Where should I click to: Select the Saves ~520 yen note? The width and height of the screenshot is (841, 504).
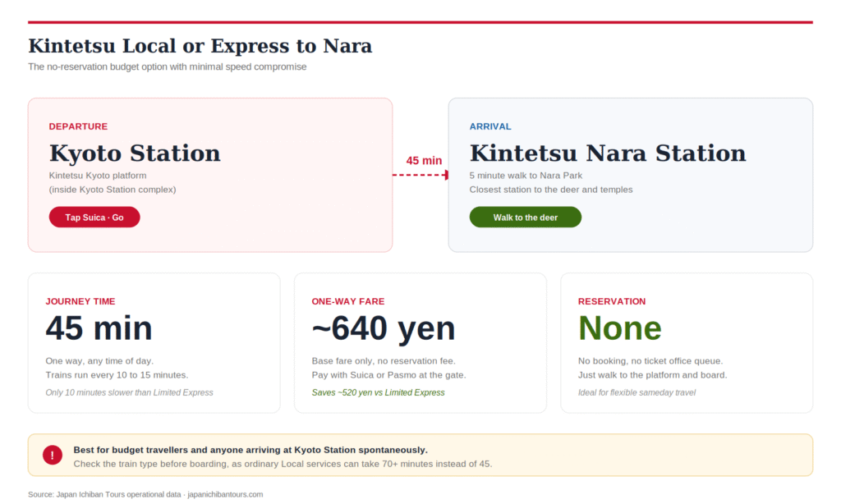tap(379, 392)
